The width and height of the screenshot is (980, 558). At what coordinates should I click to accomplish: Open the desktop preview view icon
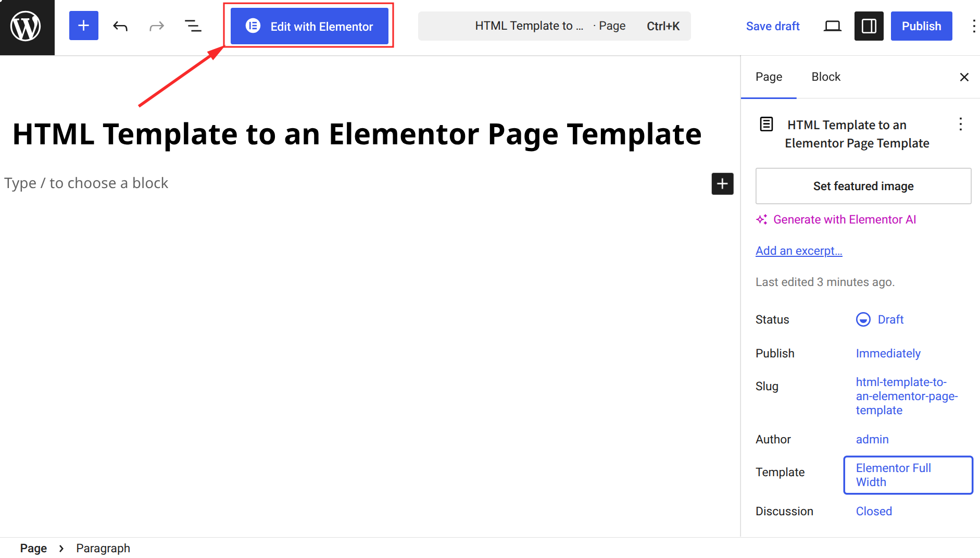[x=832, y=26]
